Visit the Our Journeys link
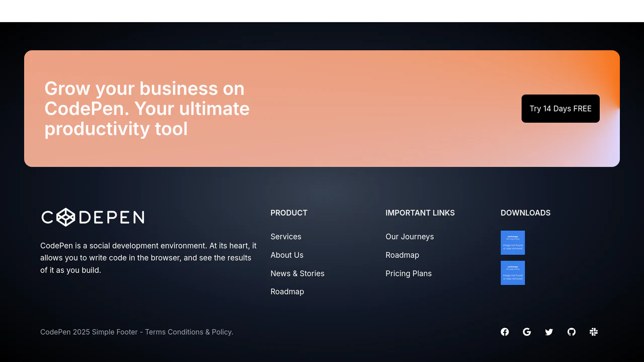 pyautogui.click(x=410, y=237)
